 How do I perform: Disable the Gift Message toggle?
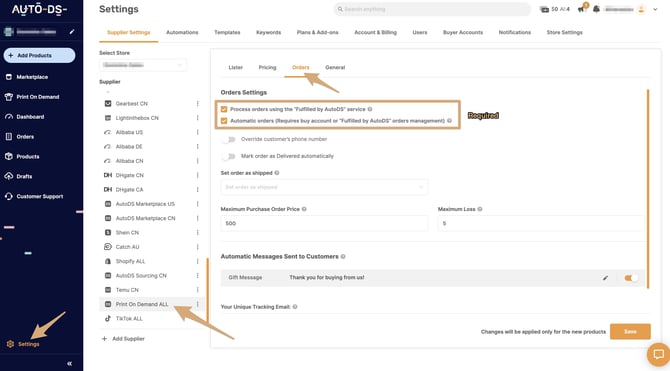631,278
